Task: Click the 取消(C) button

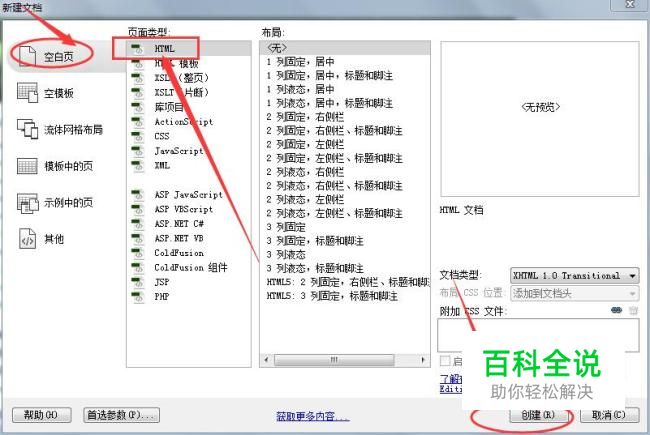Action: tap(609, 415)
